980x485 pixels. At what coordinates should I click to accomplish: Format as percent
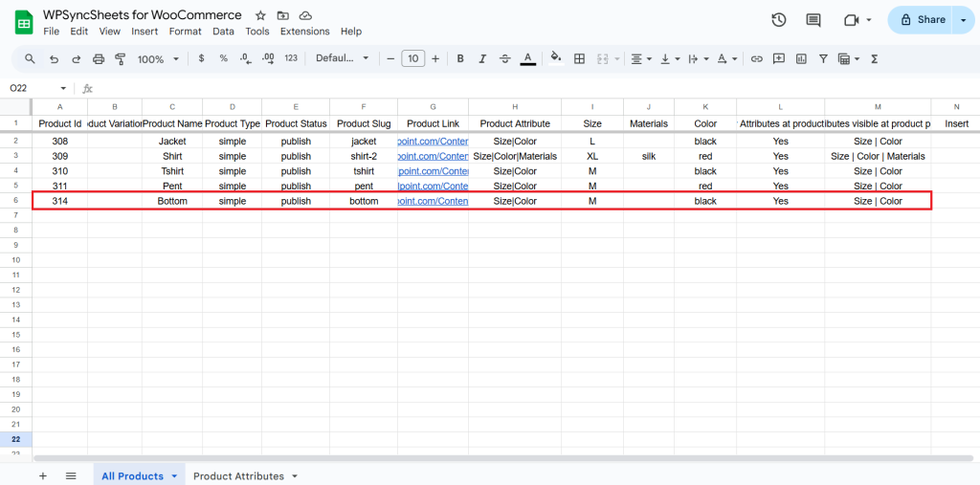[x=223, y=58]
